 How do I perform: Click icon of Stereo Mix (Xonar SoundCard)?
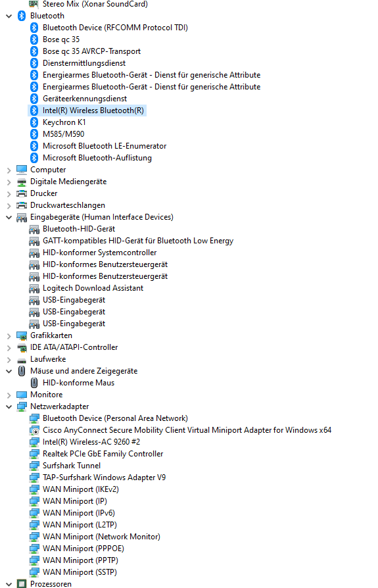pyautogui.click(x=34, y=4)
